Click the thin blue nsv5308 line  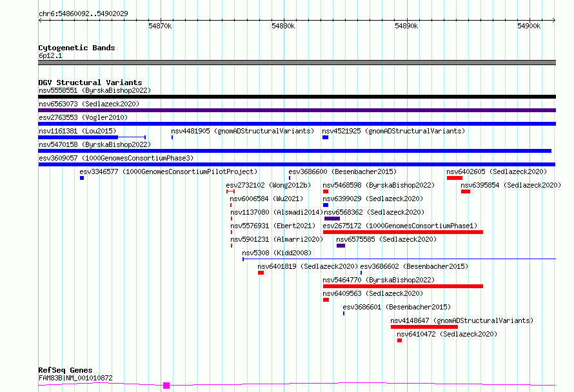point(399,259)
